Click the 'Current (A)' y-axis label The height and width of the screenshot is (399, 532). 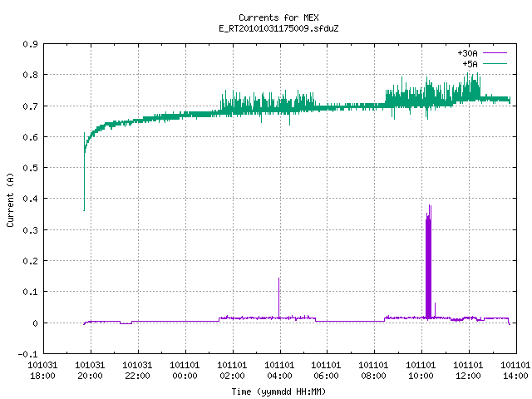coord(10,200)
